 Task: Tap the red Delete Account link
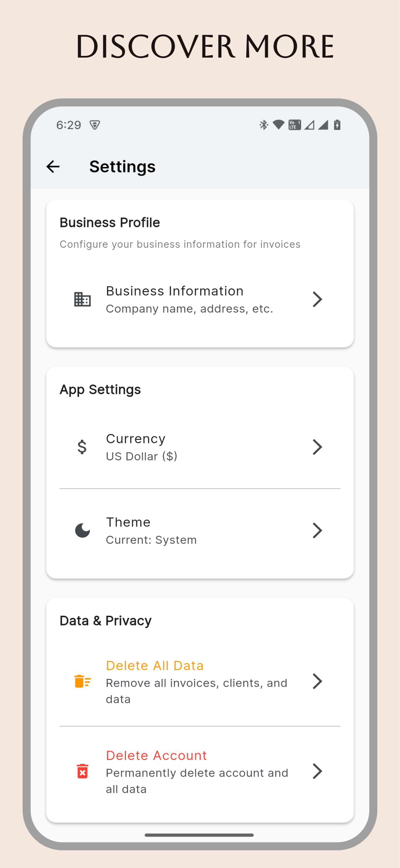pos(156,756)
